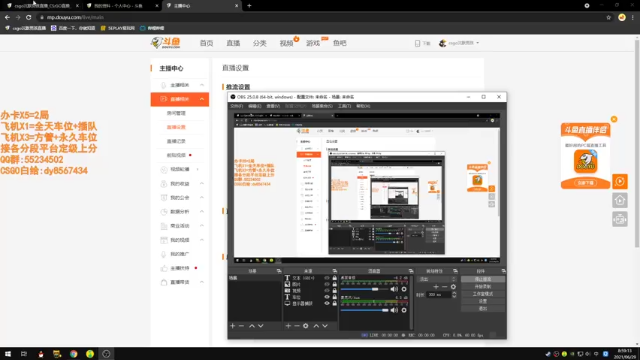Toggle the chevron of the first sidebar section
Viewport: 640px width, 360px height.
click(x=202, y=85)
